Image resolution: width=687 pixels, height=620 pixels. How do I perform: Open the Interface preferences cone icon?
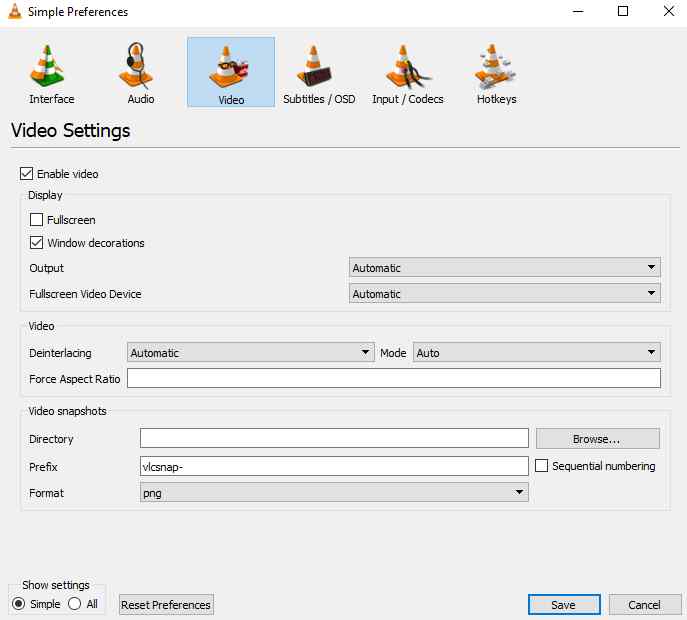47,64
